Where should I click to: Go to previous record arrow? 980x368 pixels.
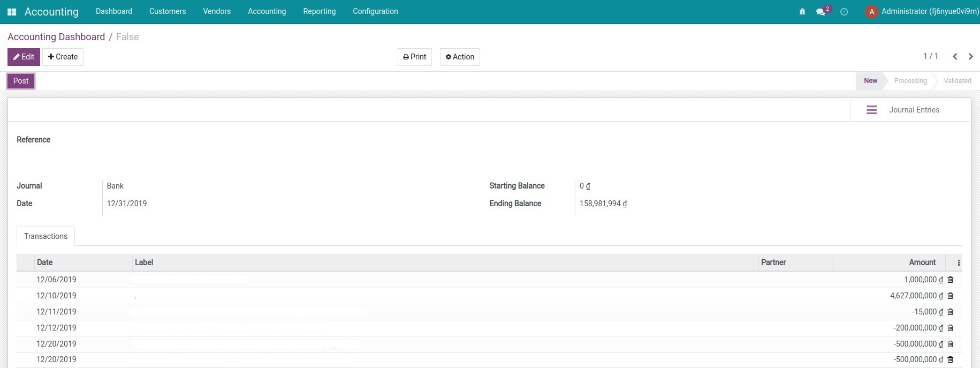point(955,57)
